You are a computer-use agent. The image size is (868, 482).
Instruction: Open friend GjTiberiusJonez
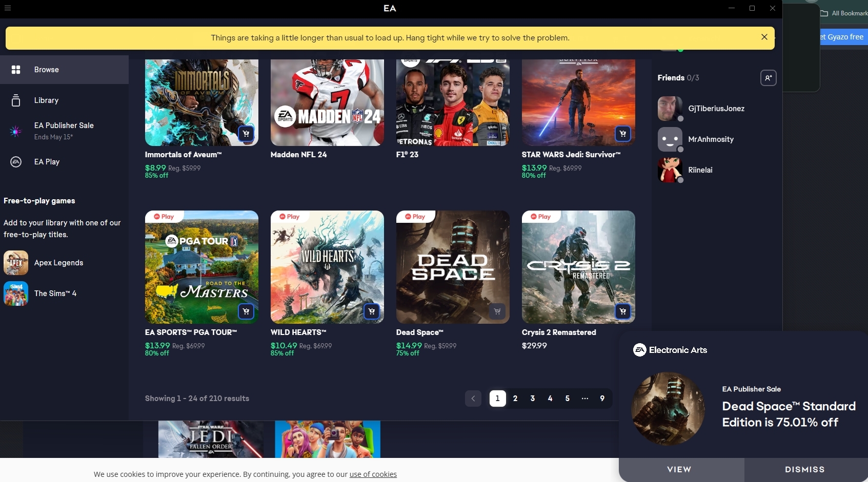(x=716, y=109)
